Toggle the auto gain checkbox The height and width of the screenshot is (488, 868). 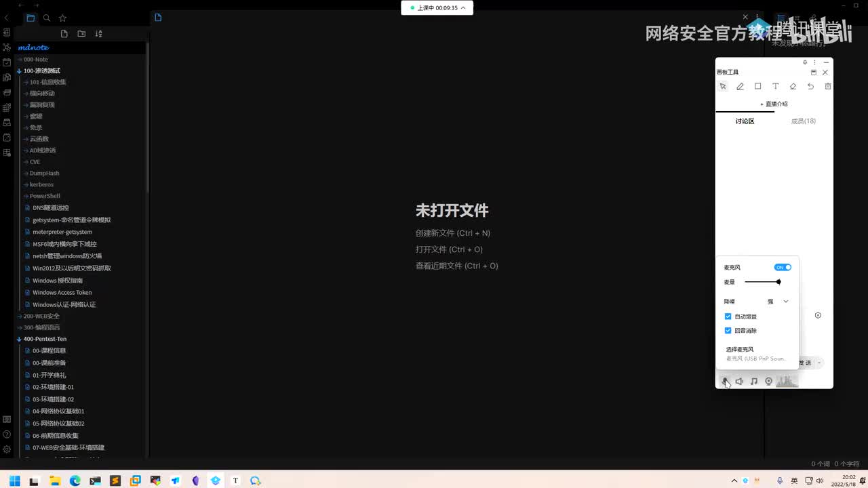[x=728, y=317]
